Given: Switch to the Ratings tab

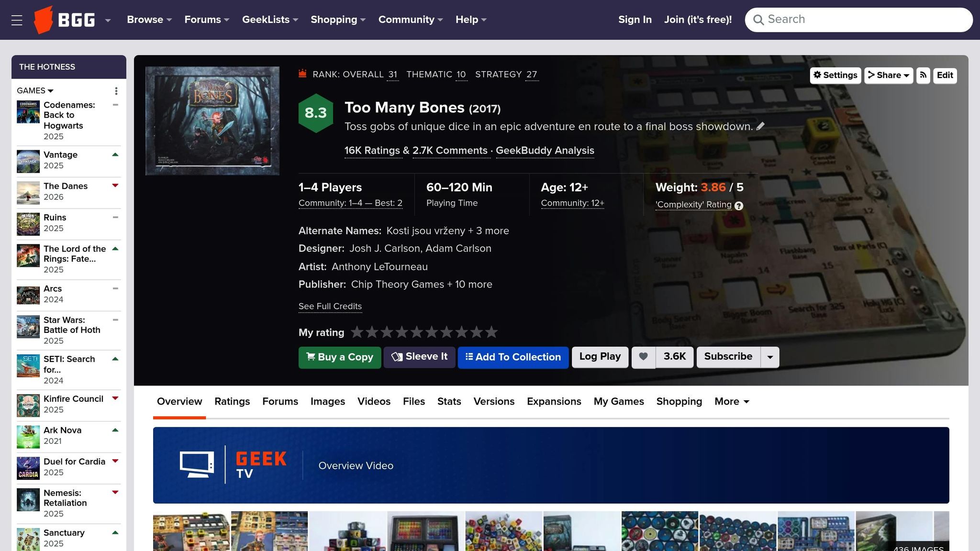Looking at the screenshot, I should (x=232, y=402).
